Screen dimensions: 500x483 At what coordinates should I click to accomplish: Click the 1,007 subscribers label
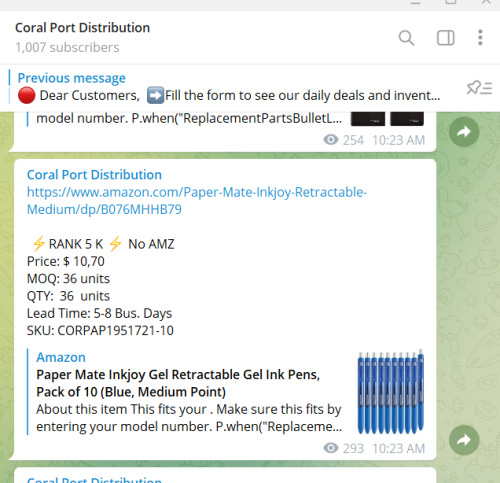point(67,47)
